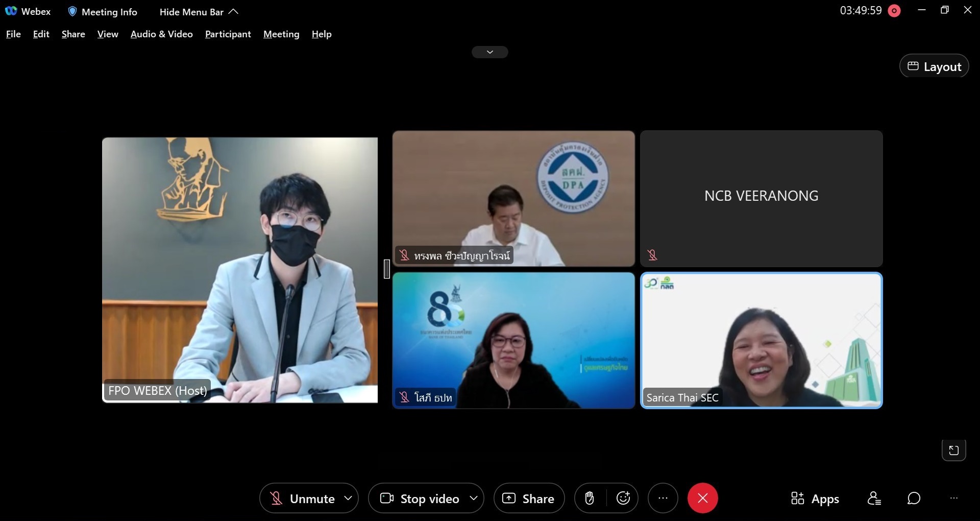980x521 pixels.
Task: Stop your video camera
Action: point(420,499)
